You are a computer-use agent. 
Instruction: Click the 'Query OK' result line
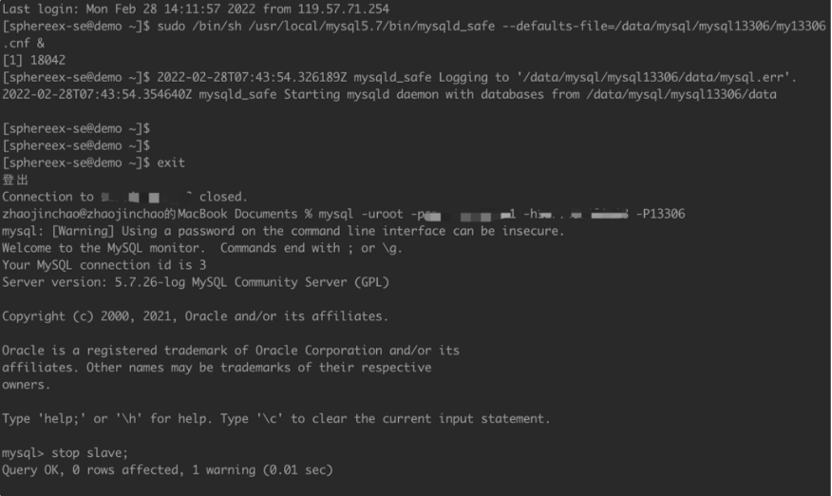(x=166, y=469)
